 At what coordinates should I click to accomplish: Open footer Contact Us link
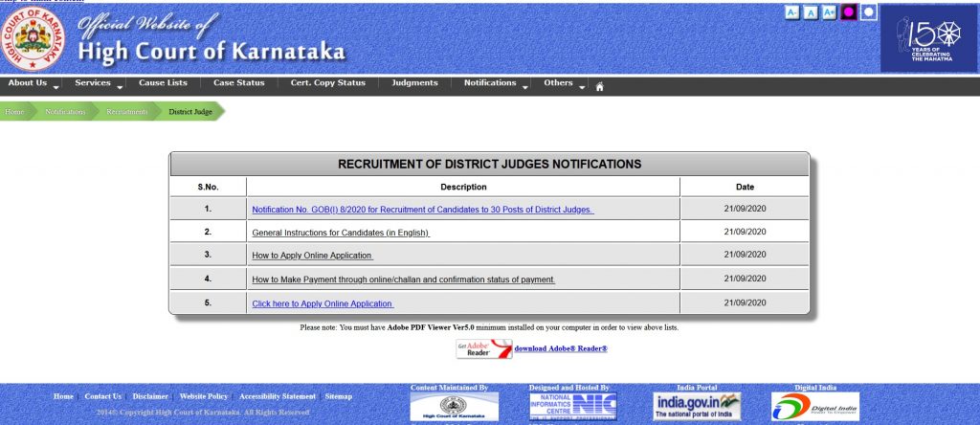click(x=103, y=396)
